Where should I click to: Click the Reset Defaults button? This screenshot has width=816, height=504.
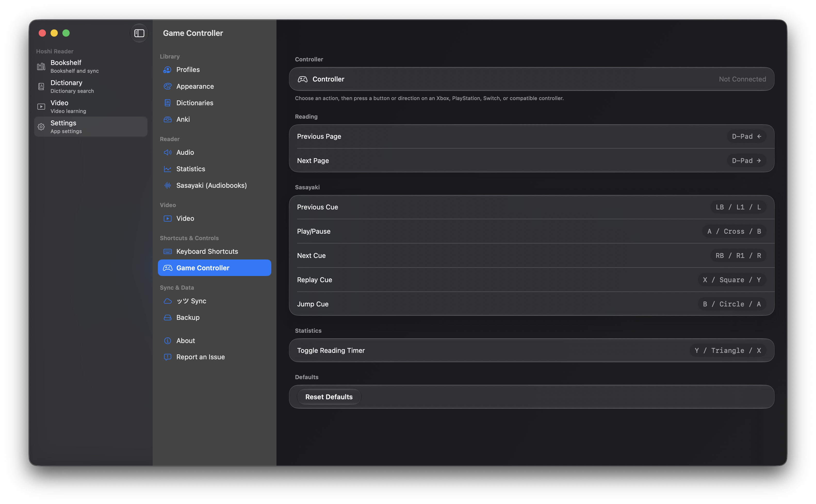[329, 397]
